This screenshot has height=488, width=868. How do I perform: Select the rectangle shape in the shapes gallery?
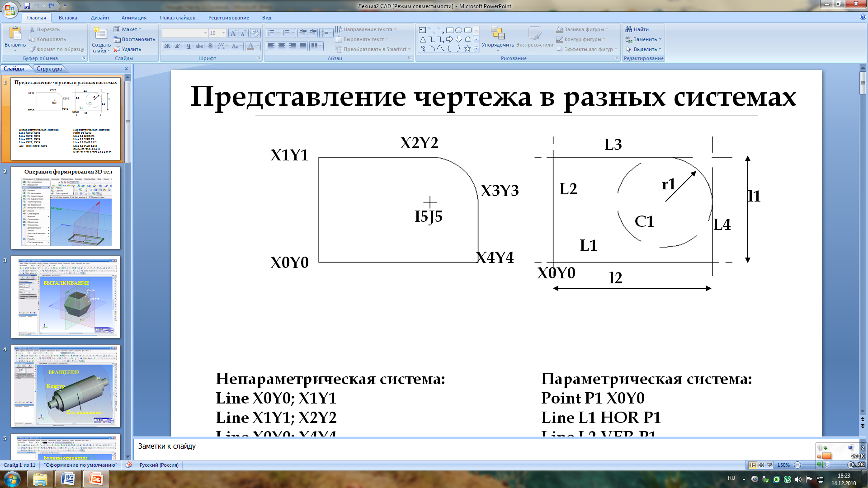point(449,30)
